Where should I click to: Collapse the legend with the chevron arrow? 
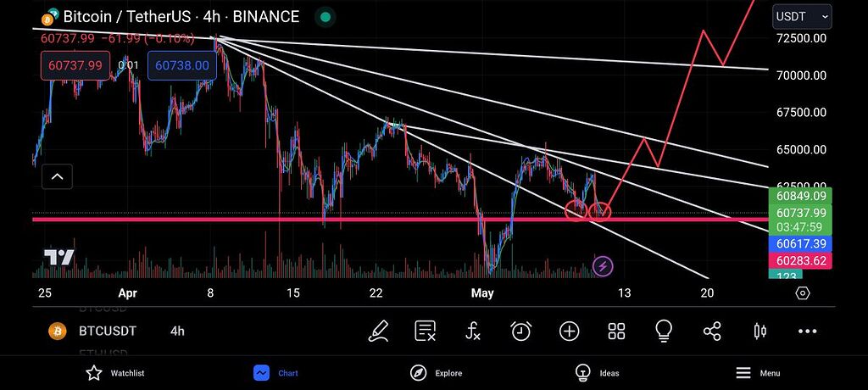point(58,176)
